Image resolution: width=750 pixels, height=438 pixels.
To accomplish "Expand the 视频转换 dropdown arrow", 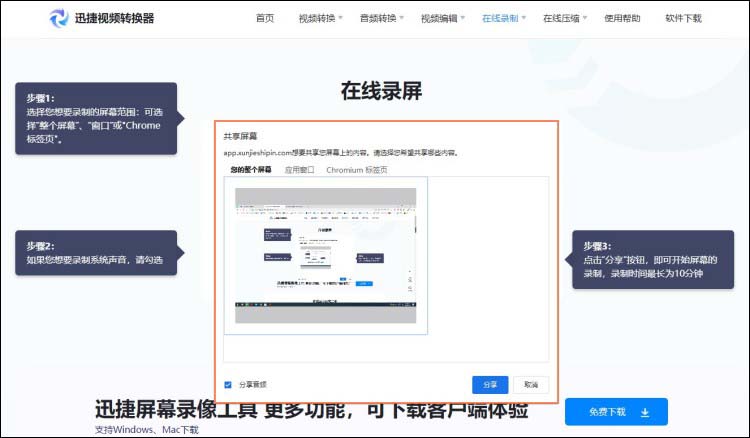I will (x=341, y=18).
